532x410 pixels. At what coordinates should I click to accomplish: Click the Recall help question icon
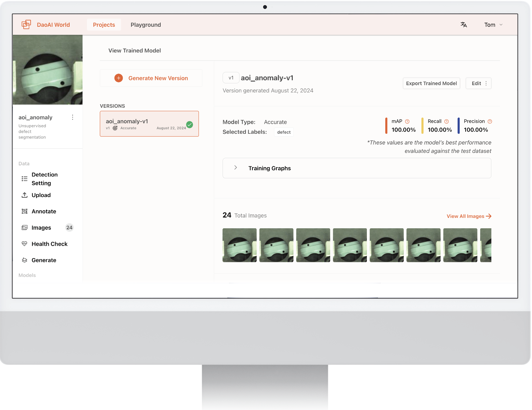[x=446, y=122]
